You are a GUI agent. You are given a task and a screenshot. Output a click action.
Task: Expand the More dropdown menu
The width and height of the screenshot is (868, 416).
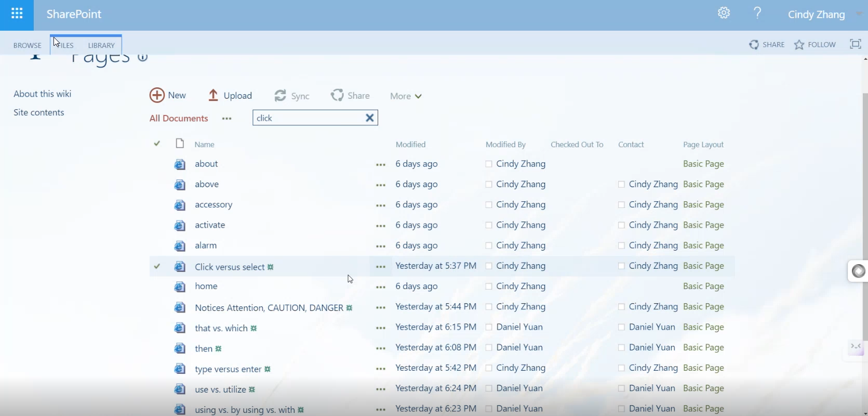point(406,96)
